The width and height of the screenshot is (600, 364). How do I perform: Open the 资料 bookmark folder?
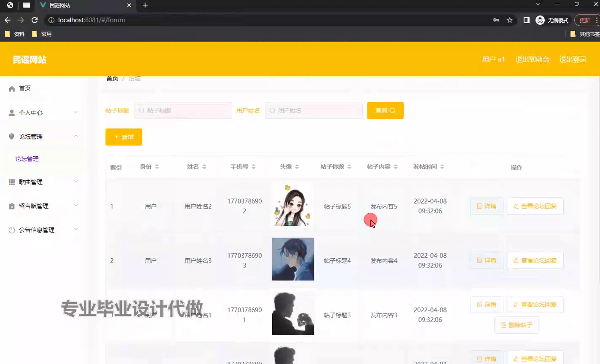(x=15, y=34)
